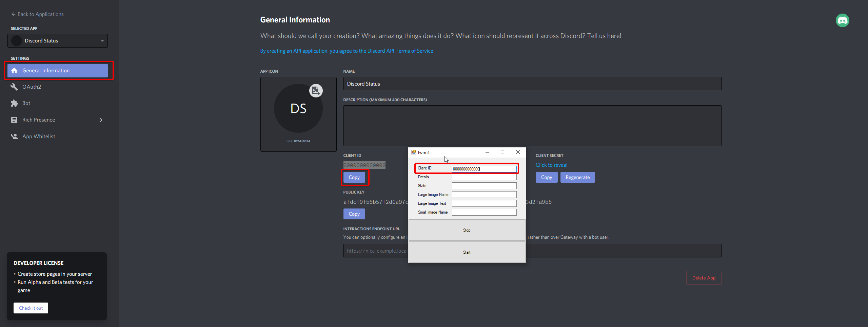This screenshot has height=327, width=868.
Task: Click the App Whitelist person icon
Action: [x=14, y=137]
